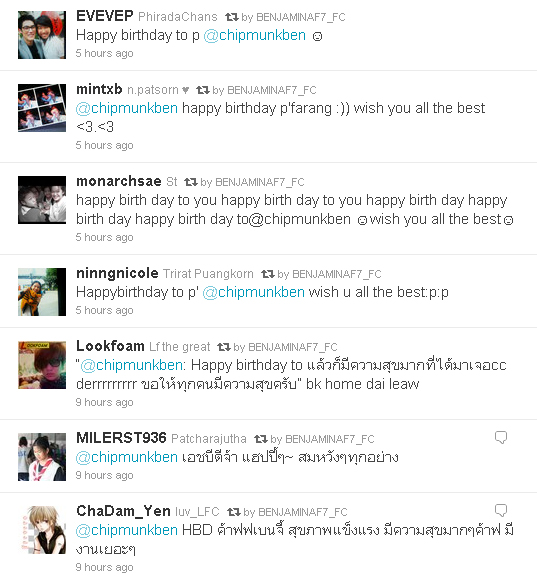Image resolution: width=537 pixels, height=581 pixels.
Task: Click the retweet icon on Lookfoam's tweet
Action: coord(224,347)
